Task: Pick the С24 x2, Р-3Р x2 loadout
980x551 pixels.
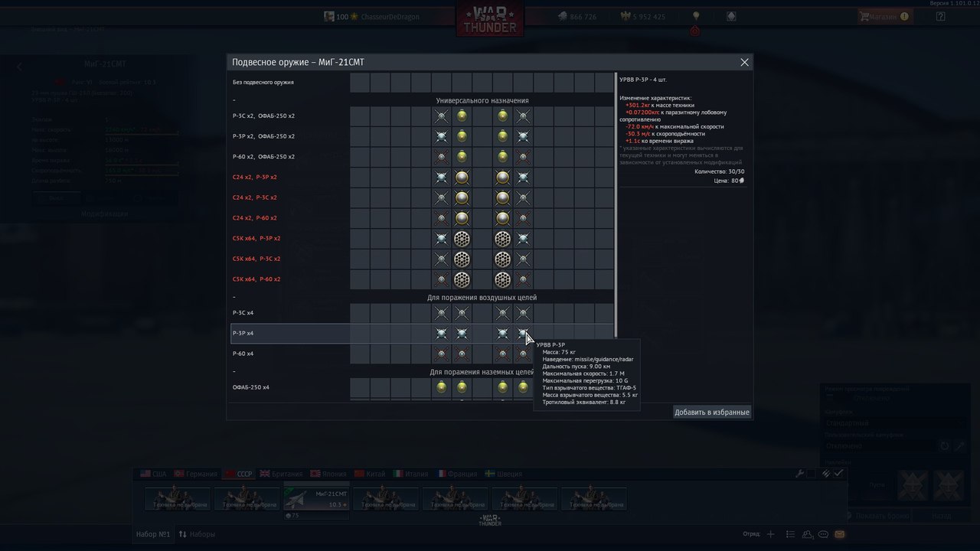Action: point(422,177)
